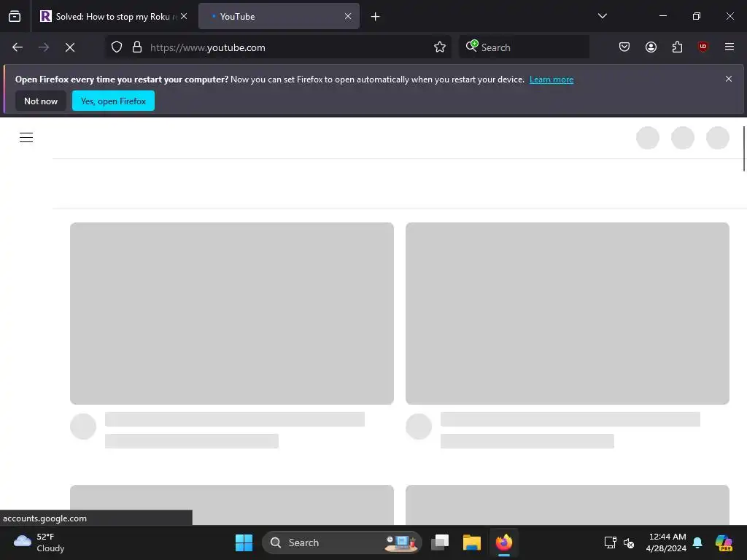Open notifications bell icon
This screenshot has width=747, height=560.
(697, 542)
